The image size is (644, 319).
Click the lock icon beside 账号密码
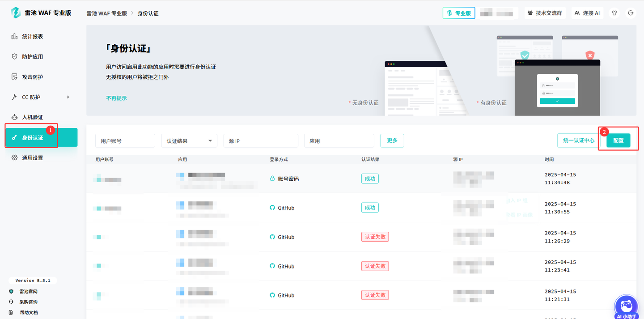(272, 179)
